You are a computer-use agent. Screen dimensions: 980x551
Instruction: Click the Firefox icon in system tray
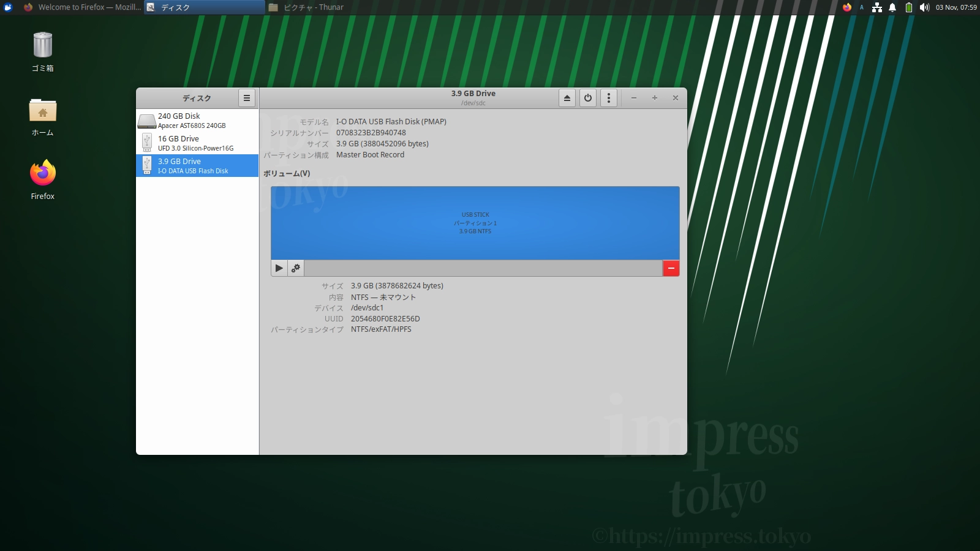pos(847,7)
